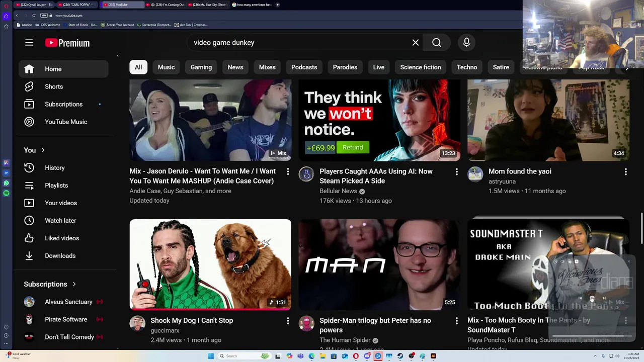This screenshot has height=362, width=644.
Task: Select the Science fiction filter chip
Action: pos(421,67)
